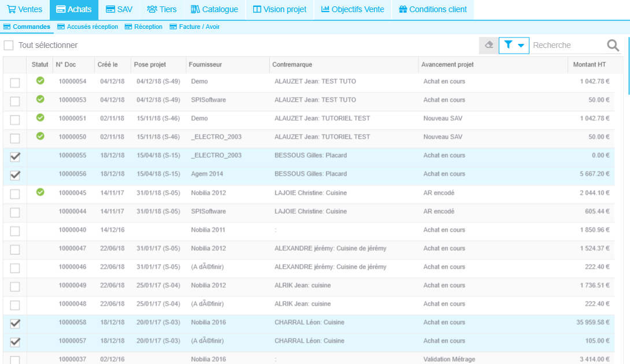
Task: Click the magnifying glass search icon
Action: coord(613,46)
